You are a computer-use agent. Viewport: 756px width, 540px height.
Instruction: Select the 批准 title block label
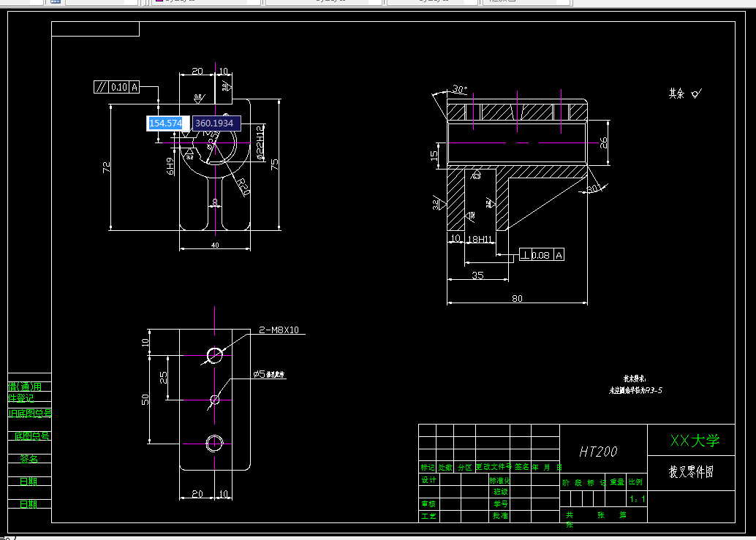click(x=500, y=515)
